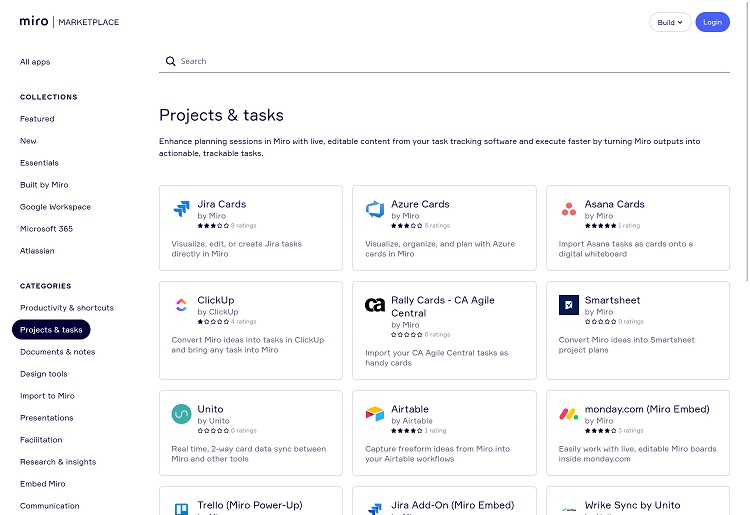This screenshot has width=750, height=515.
Task: Open the All apps link
Action: pyautogui.click(x=35, y=62)
